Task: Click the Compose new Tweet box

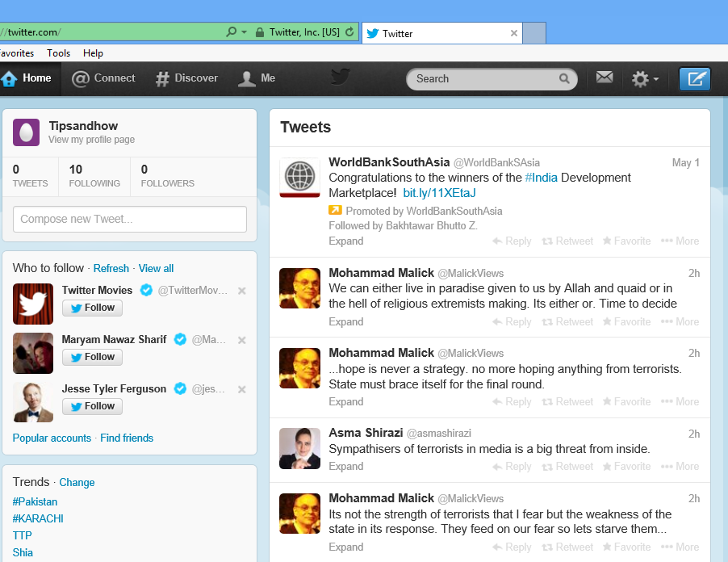Action: click(x=130, y=219)
